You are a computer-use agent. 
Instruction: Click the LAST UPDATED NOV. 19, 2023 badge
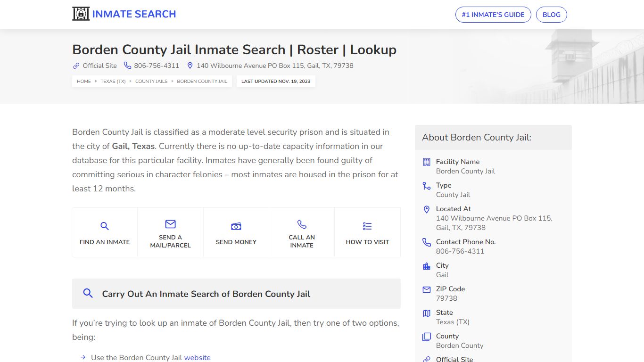point(276,81)
